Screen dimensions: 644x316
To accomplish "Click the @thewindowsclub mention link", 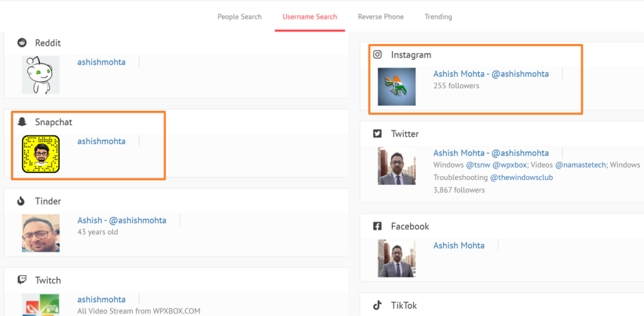I will 521,178.
